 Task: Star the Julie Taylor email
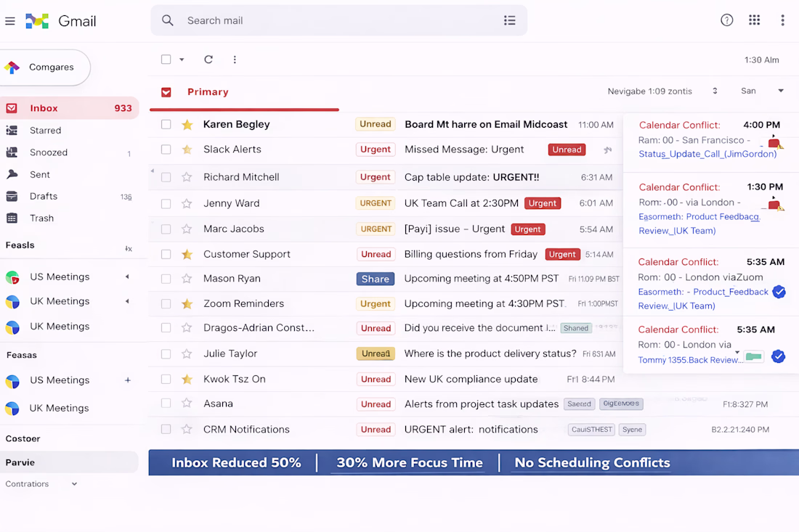point(187,353)
